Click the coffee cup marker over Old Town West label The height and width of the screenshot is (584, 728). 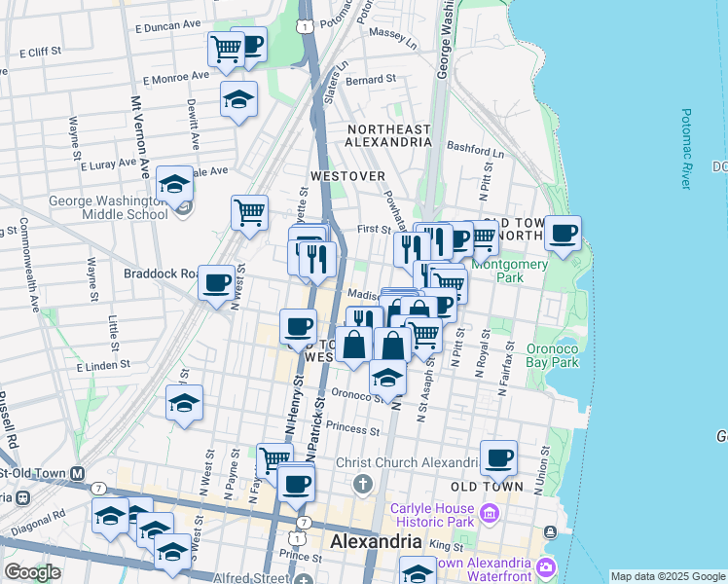pos(299,328)
